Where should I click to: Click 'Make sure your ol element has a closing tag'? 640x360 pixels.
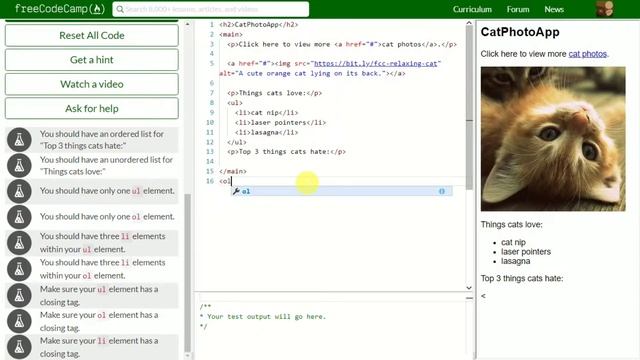pos(99,321)
